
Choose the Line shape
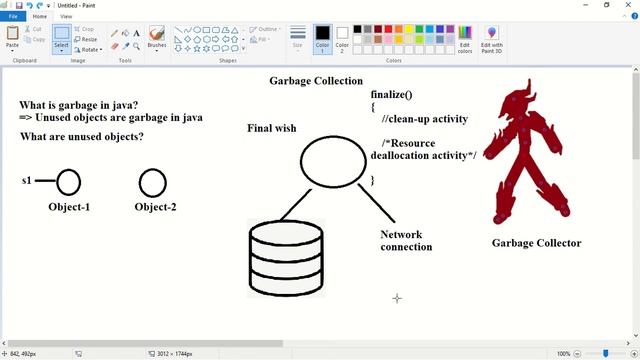178,30
